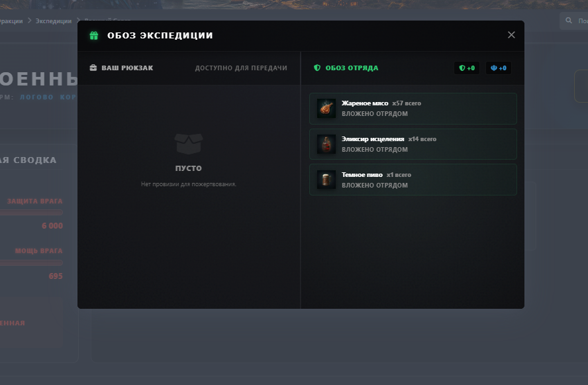Select the Эликсир исцеления x14 row
The height and width of the screenshot is (385, 588).
click(x=413, y=144)
